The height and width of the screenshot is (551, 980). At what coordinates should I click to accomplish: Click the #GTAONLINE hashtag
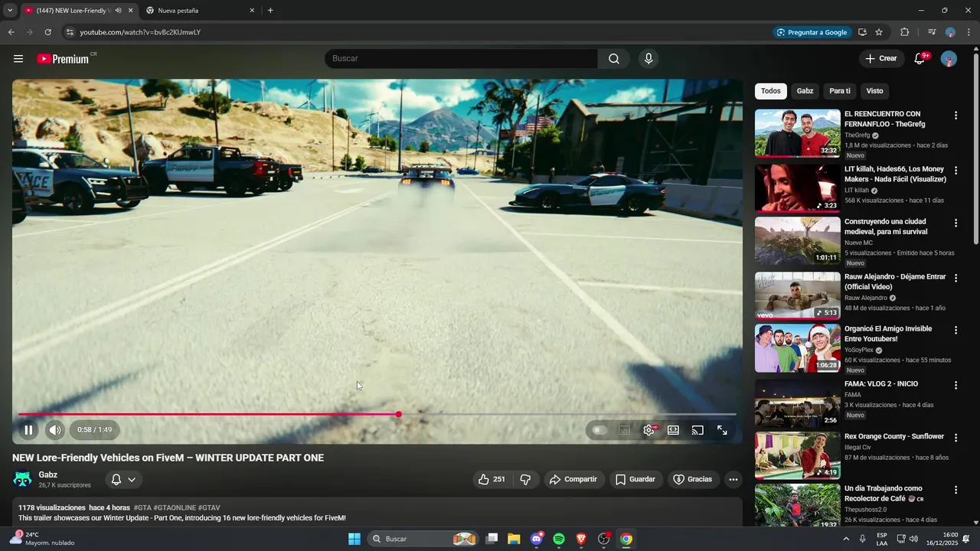175,507
